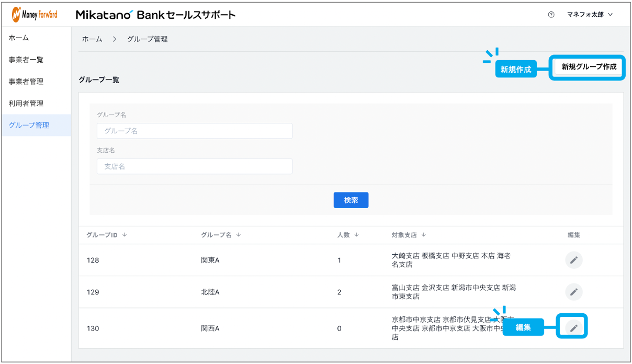The width and height of the screenshot is (632, 364).
Task: Open 利用者管理 in sidebar
Action: coord(36,104)
